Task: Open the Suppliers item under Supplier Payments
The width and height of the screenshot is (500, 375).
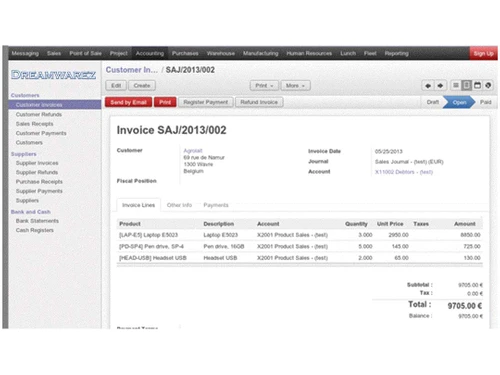Action: (x=27, y=200)
